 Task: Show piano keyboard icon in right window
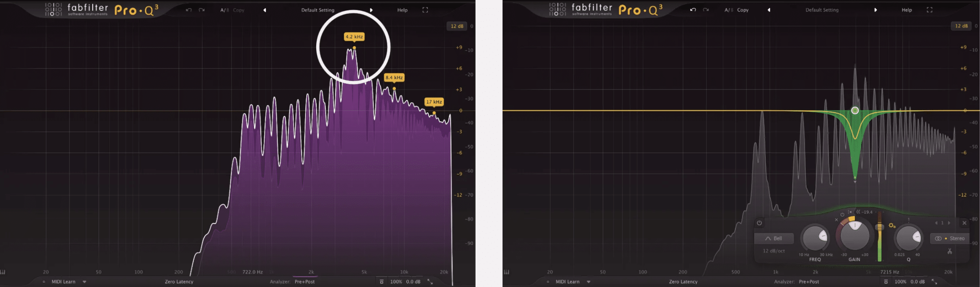tap(506, 272)
